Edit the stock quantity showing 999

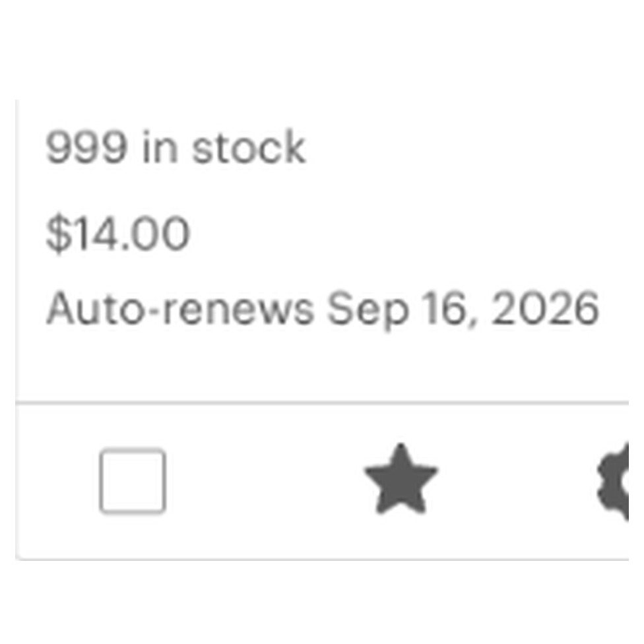(x=176, y=147)
